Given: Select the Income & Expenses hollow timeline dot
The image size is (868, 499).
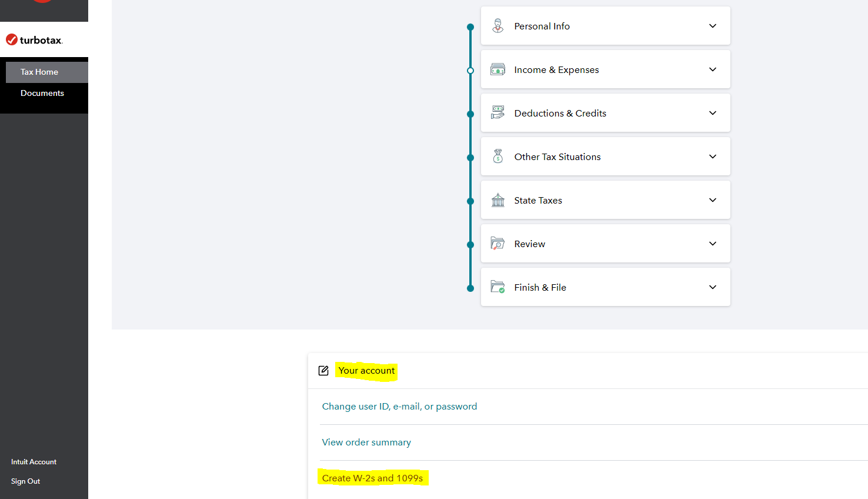Looking at the screenshot, I should coord(470,71).
